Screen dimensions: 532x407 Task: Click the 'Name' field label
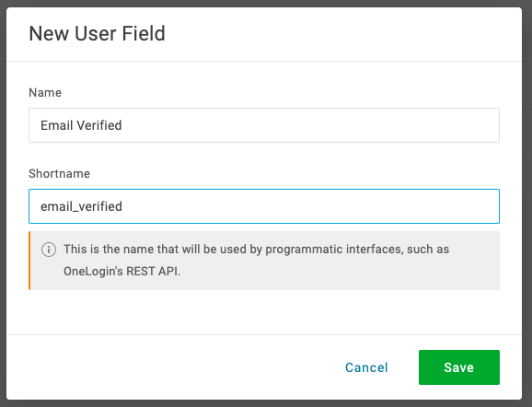[x=45, y=92]
